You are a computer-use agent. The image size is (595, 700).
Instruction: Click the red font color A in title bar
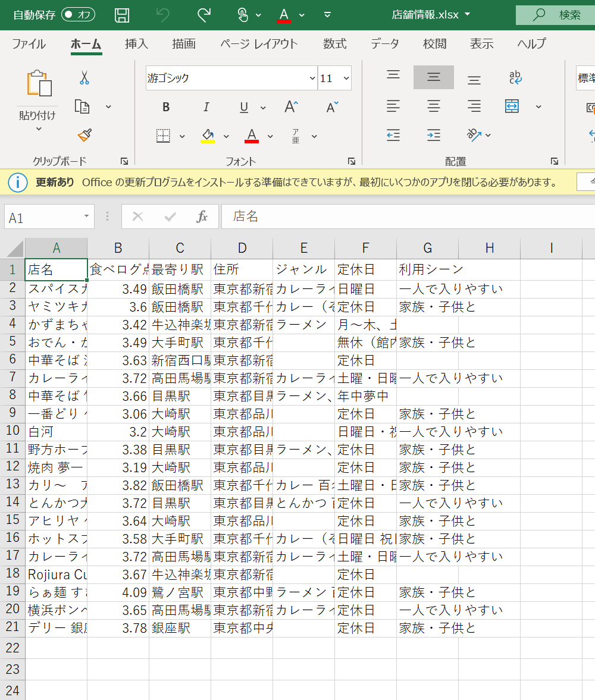pos(284,15)
